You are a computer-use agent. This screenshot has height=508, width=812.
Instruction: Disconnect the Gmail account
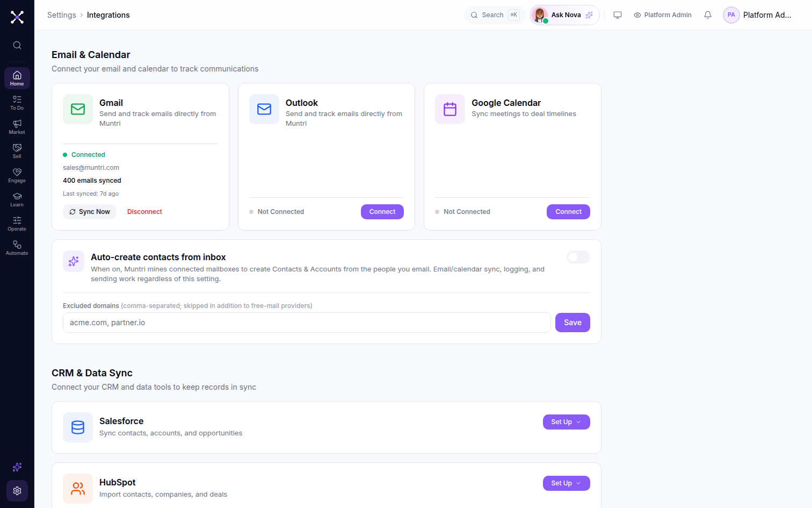pos(144,212)
